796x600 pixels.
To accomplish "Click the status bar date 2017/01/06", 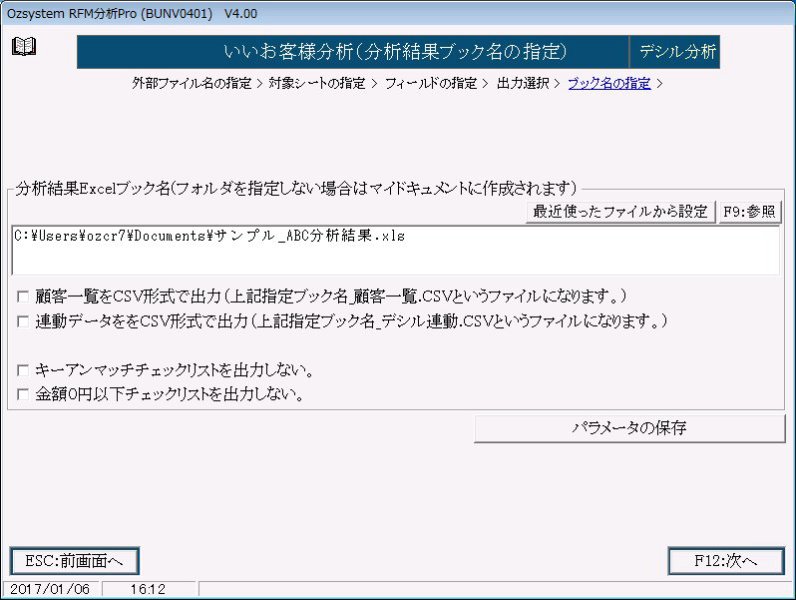I will click(50, 589).
